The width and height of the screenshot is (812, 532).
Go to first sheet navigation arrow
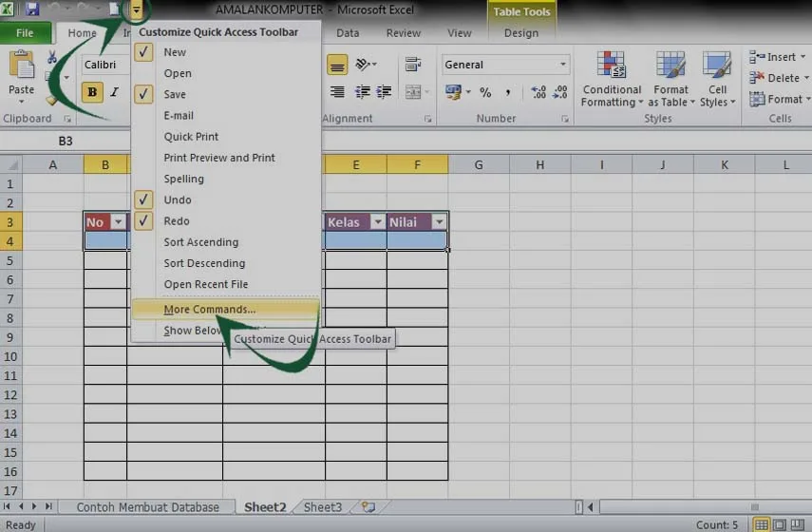(7, 506)
